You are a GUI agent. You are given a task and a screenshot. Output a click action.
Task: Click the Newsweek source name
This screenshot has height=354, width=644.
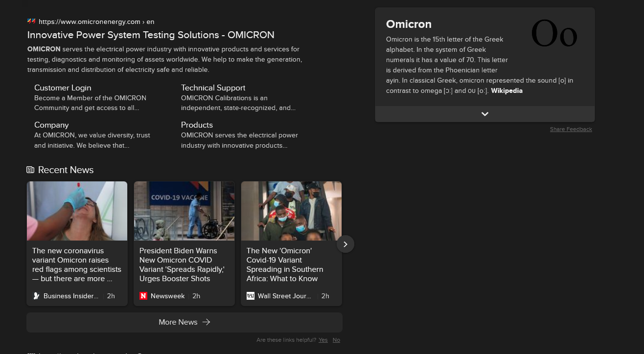click(x=168, y=296)
